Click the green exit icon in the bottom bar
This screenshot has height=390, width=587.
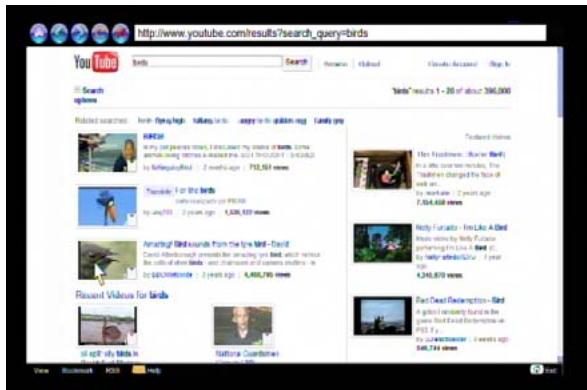[x=536, y=370]
